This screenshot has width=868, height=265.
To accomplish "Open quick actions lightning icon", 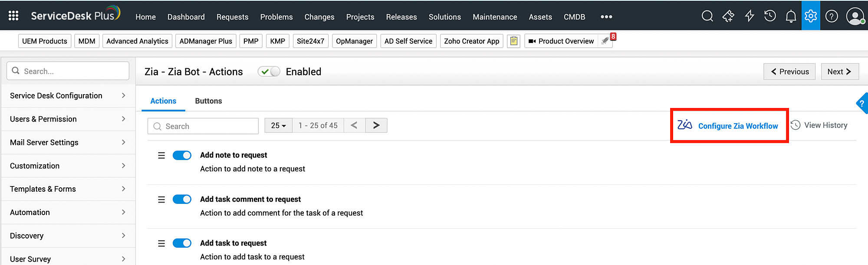I will coord(750,16).
